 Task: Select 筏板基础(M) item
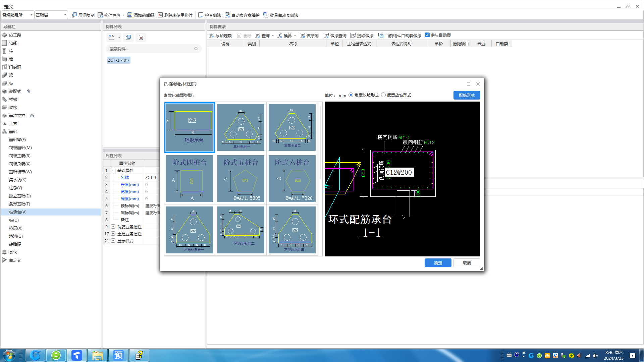coord(20,148)
